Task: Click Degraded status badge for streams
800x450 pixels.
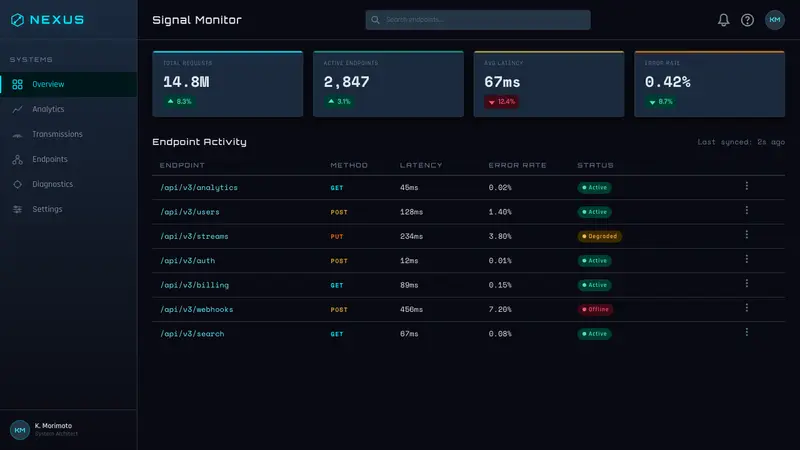Action: (x=599, y=236)
